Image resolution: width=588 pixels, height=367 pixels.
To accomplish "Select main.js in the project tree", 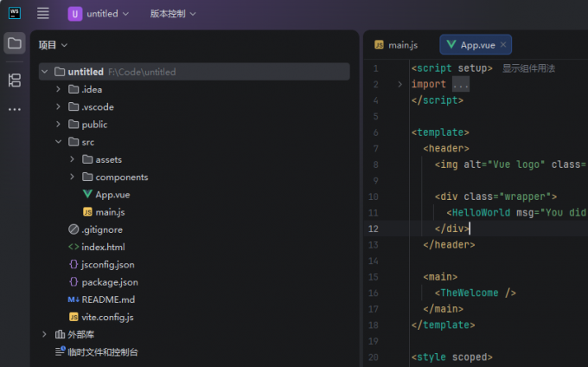I will click(x=110, y=212).
